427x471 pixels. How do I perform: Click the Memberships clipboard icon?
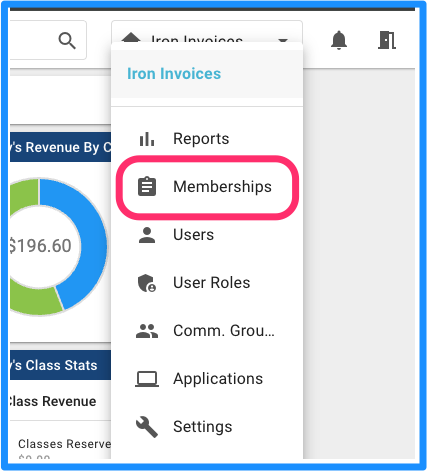pyautogui.click(x=147, y=187)
